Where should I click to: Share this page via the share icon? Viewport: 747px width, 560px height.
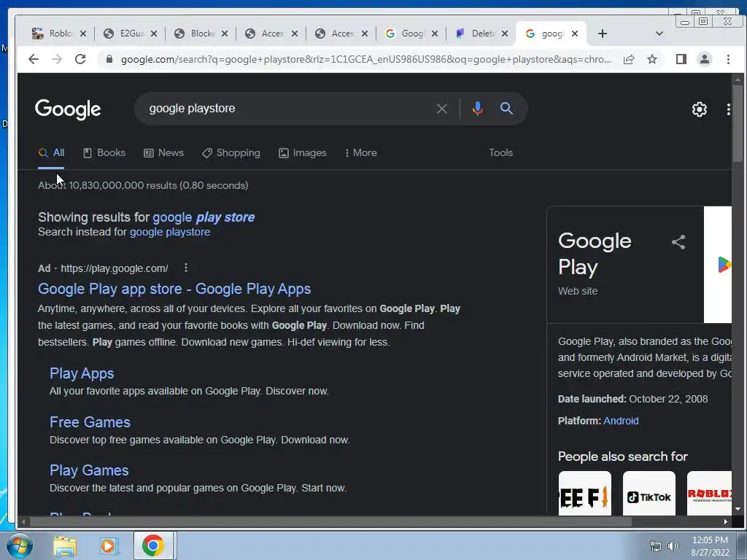click(629, 59)
